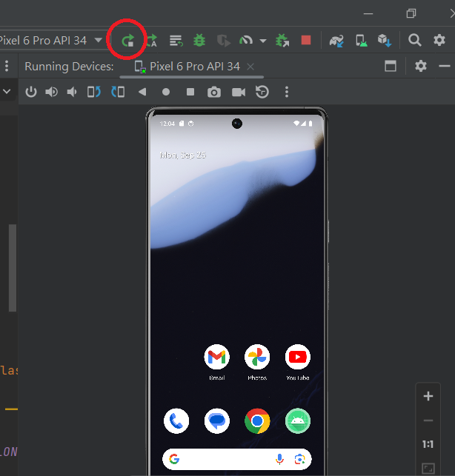
Task: Attach debugger to Android process
Action: coord(282,40)
